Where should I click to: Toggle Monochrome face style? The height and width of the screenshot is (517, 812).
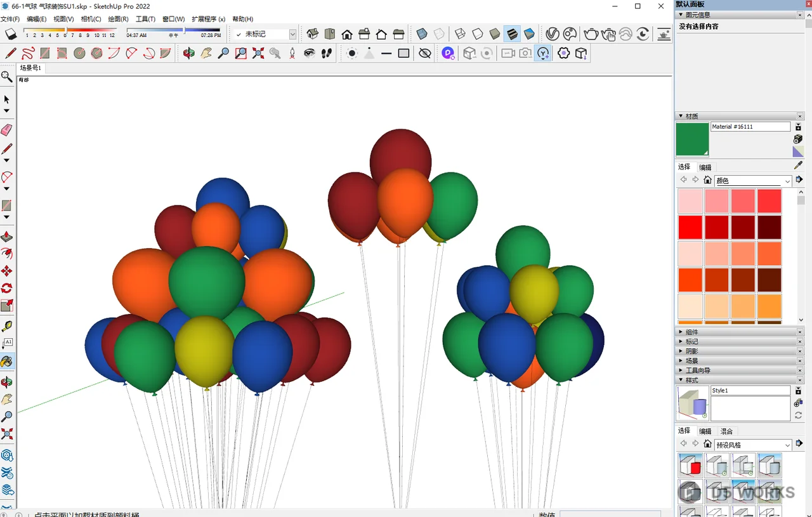pos(530,34)
